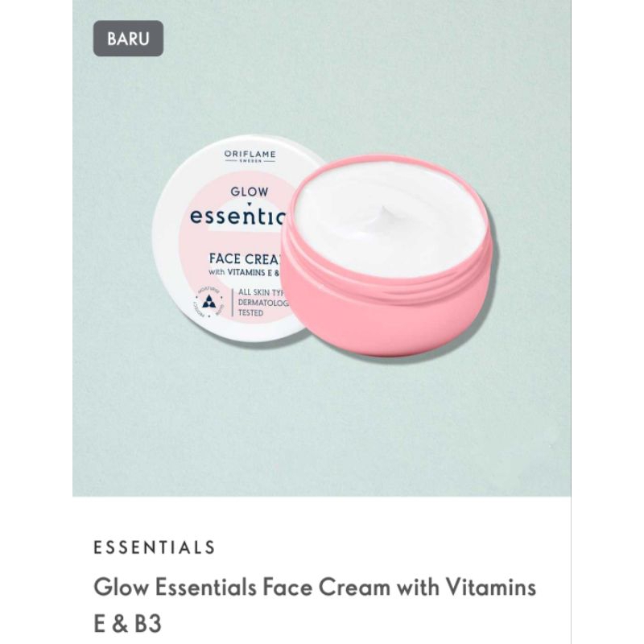Click the essentials wordmark on the lid
Screen dimensions: 644x644
[237, 217]
